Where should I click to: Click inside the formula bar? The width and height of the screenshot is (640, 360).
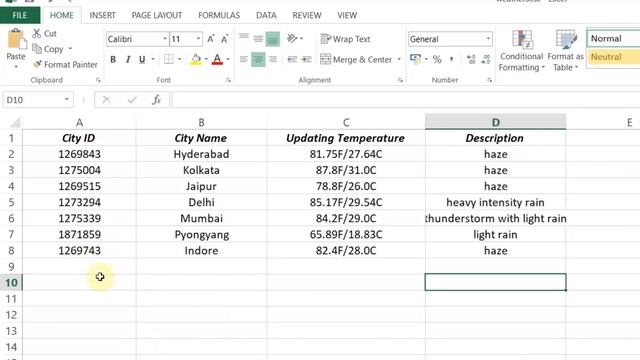tap(406, 100)
